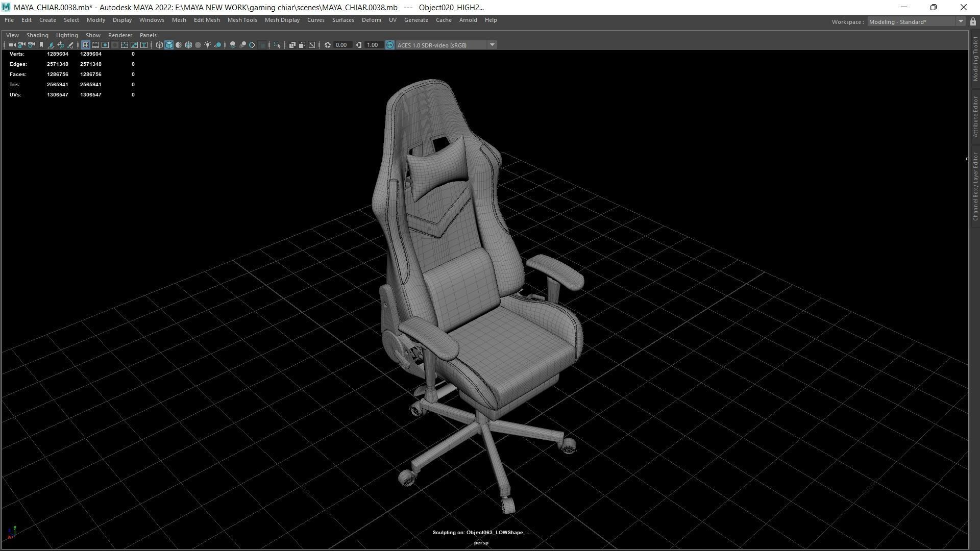Open the Panels menu
This screenshot has height=551, width=980.
pyautogui.click(x=148, y=35)
